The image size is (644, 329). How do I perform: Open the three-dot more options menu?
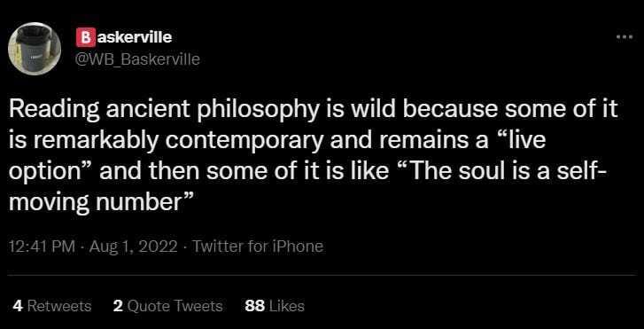click(x=626, y=37)
